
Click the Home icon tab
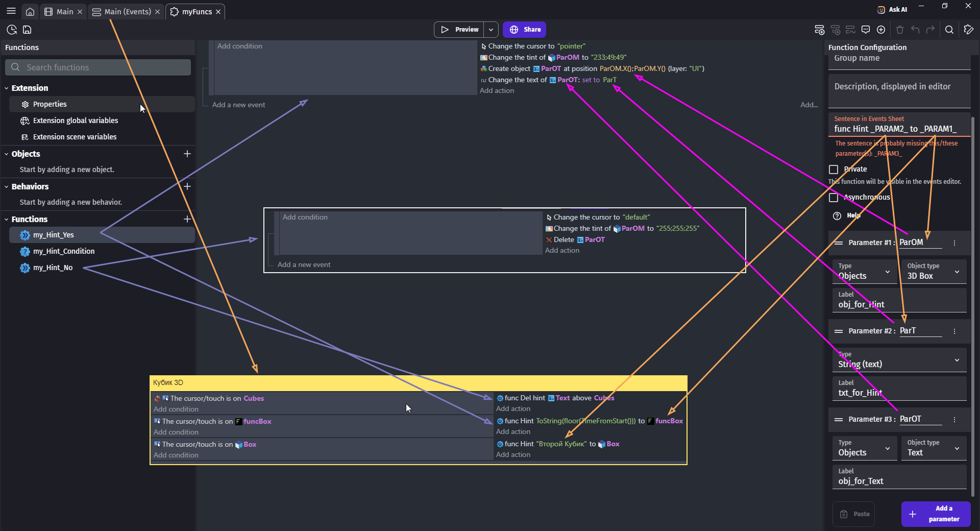point(30,12)
